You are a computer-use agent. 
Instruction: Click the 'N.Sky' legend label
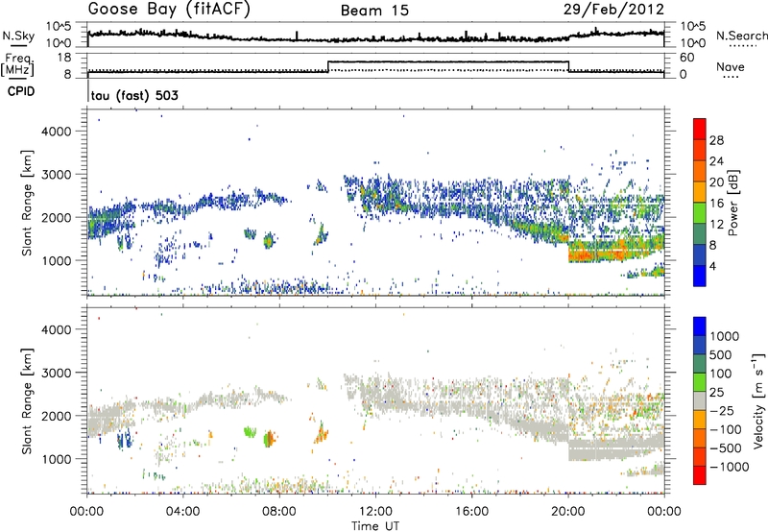tap(18, 36)
